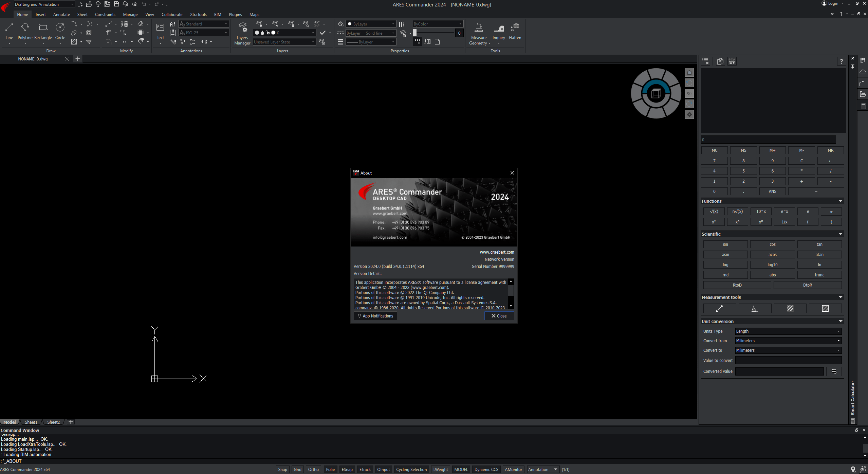This screenshot has width=868, height=474.
Task: Switch to the Sheet1 tab
Action: 31,422
